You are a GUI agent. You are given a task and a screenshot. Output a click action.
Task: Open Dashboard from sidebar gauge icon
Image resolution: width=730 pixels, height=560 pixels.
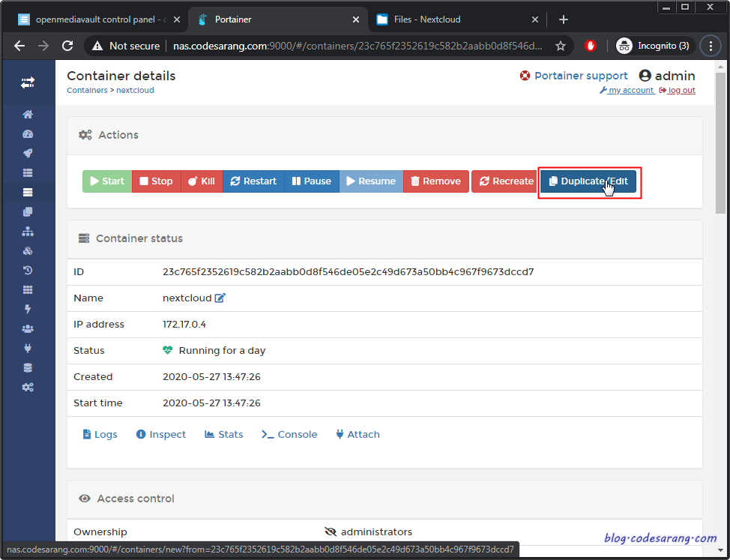tap(28, 134)
